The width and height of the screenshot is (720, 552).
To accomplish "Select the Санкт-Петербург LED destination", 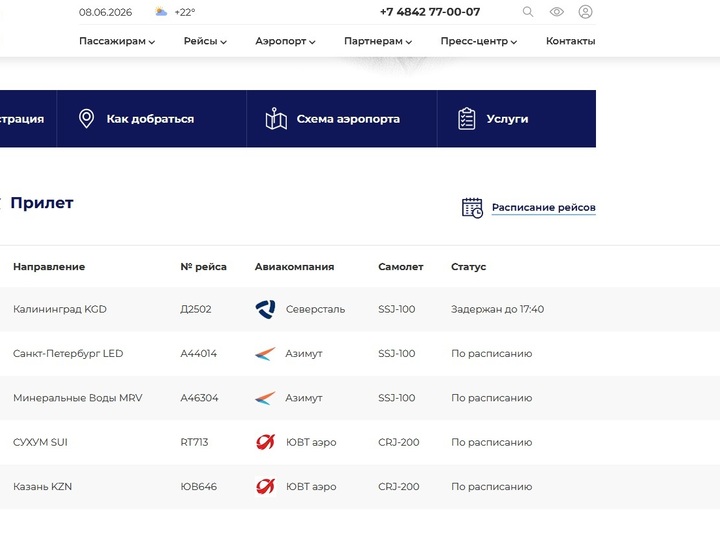I will click(68, 354).
